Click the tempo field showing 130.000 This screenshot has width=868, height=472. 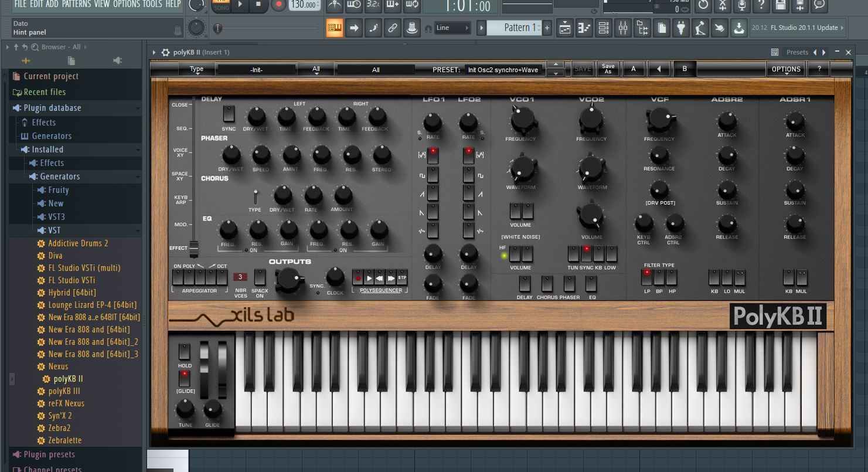click(304, 5)
